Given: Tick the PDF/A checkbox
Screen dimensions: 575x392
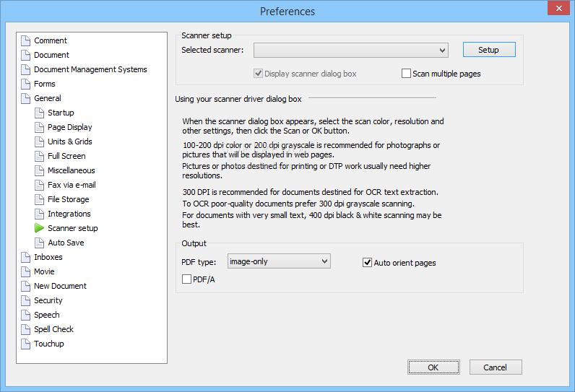Looking at the screenshot, I should click(186, 279).
